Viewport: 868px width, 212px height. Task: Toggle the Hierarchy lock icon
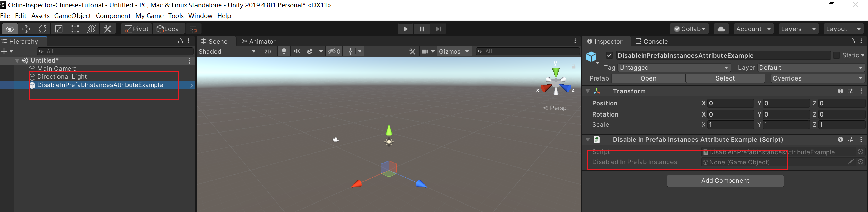(x=181, y=41)
